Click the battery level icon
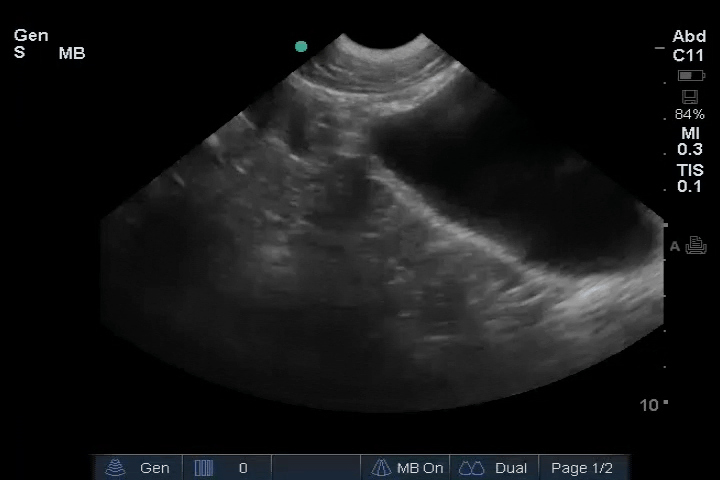 pyautogui.click(x=689, y=76)
